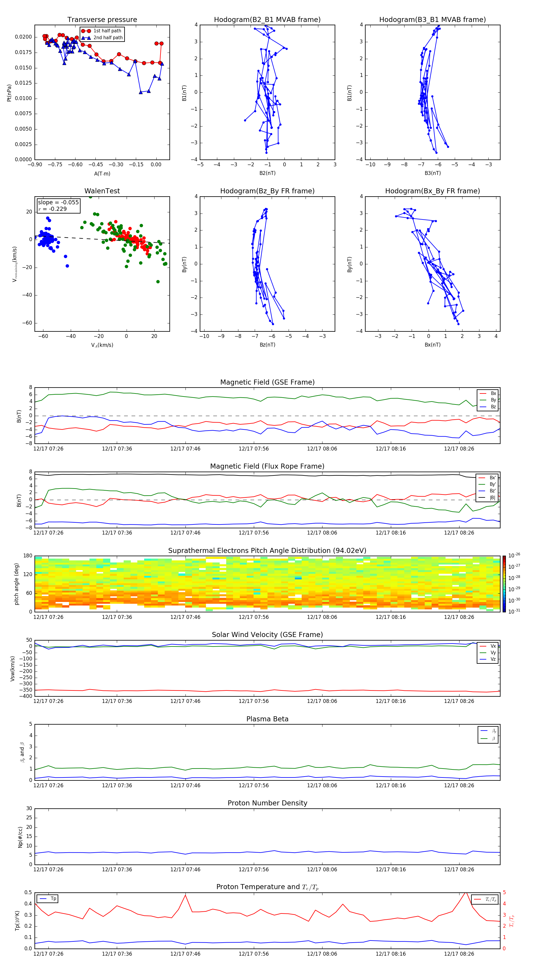Screen dimensions: 535x980
Task: Select the red 'Te/Tp' legend entry
Action: point(485,899)
